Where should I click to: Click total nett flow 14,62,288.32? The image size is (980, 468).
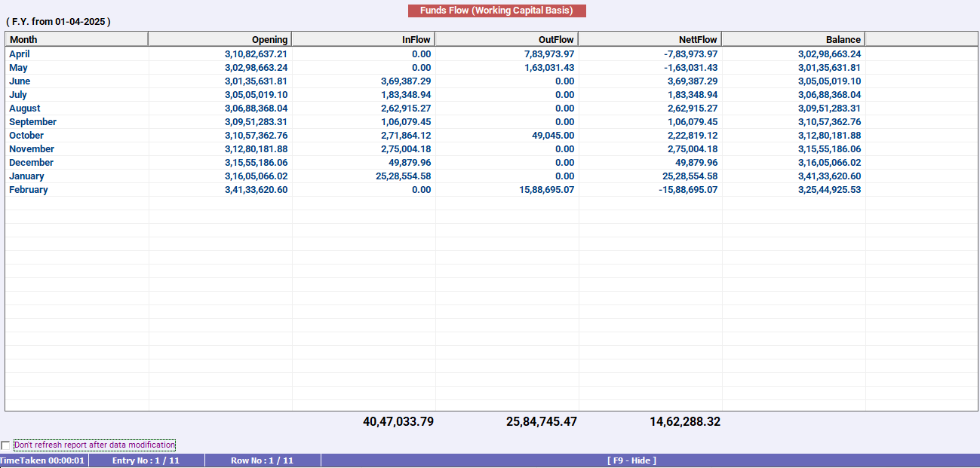(685, 422)
